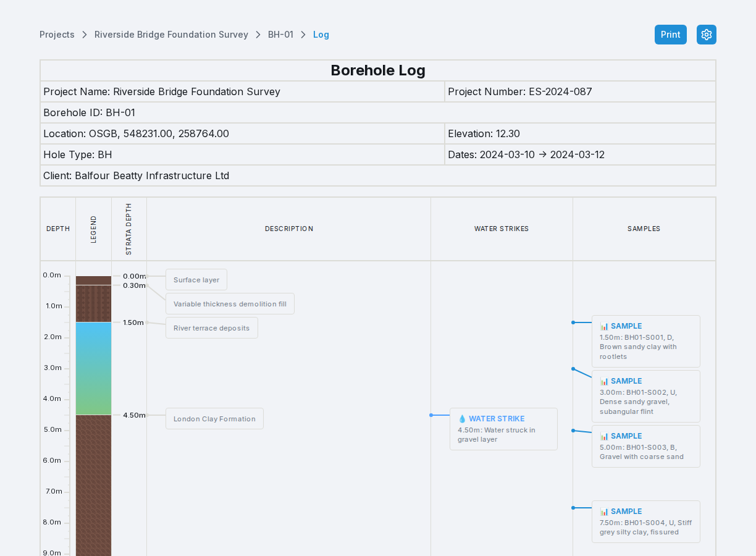Select the Log breadcrumb item
Image resolution: width=756 pixels, height=556 pixels.
coord(321,35)
